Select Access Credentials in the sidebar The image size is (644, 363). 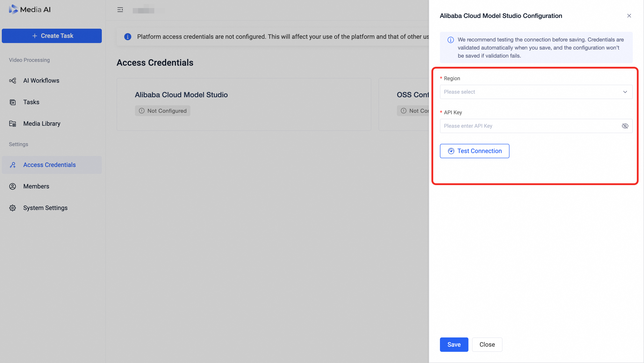tap(52, 165)
